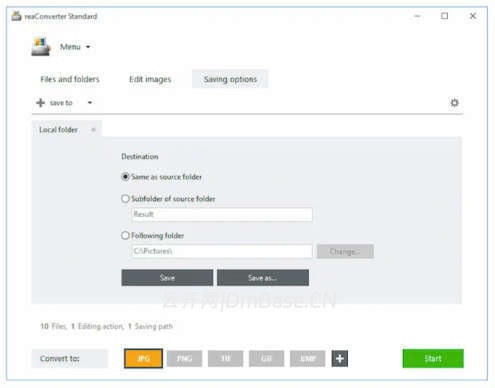495x388 pixels.
Task: Select JPG as output format
Action: [143, 358]
